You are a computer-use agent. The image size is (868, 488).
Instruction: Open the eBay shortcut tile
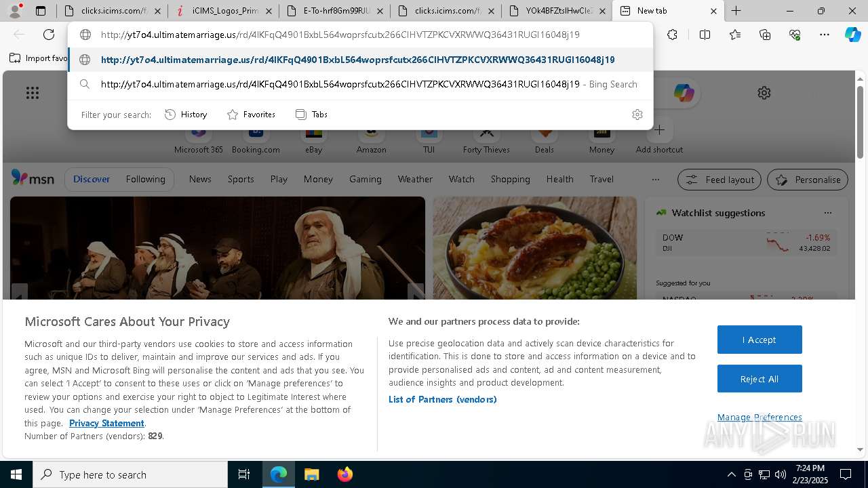[x=313, y=140]
